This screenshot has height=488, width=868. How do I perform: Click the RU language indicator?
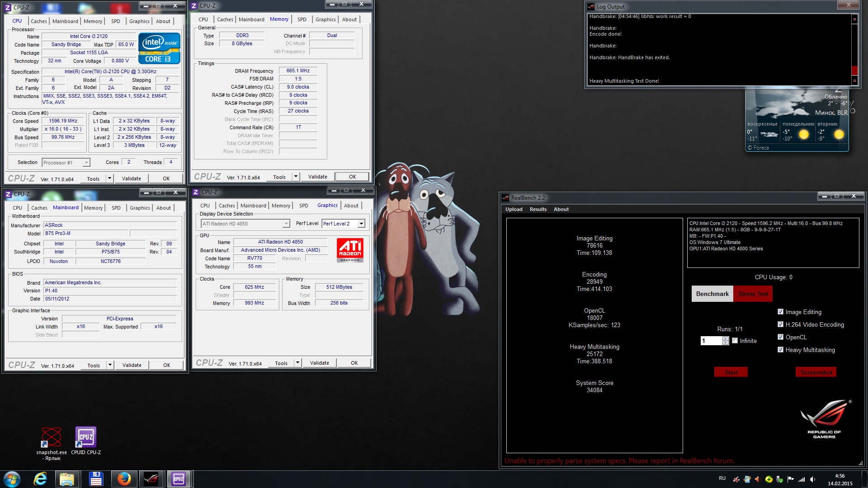(722, 479)
